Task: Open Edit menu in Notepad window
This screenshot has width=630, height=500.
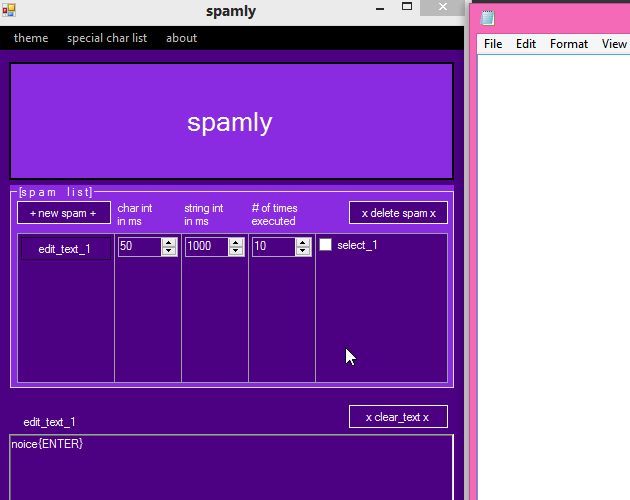Action: tap(526, 44)
